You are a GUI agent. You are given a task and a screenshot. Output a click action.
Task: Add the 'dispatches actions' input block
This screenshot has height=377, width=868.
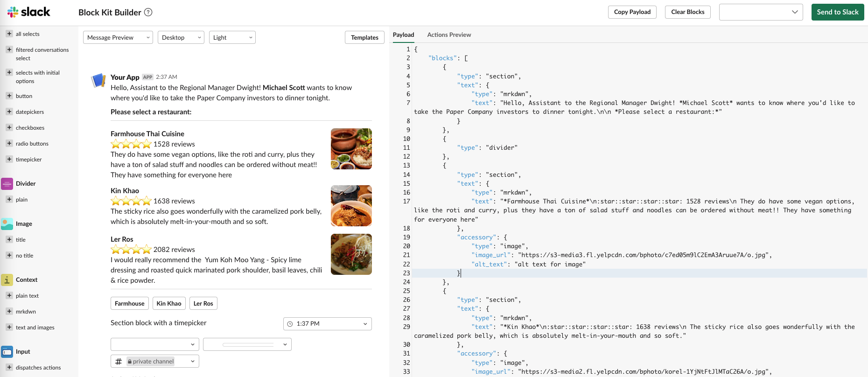tap(9, 367)
